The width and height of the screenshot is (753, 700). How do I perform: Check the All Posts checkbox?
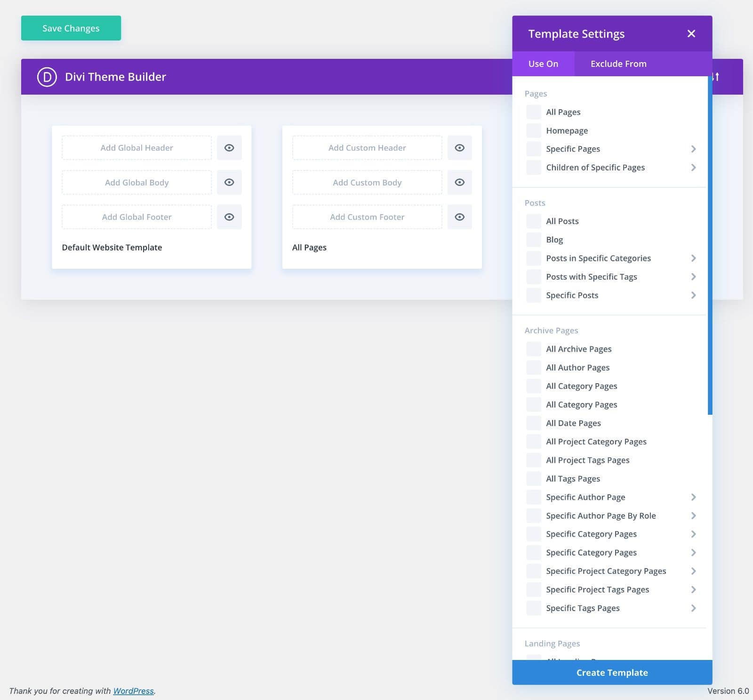(x=533, y=221)
